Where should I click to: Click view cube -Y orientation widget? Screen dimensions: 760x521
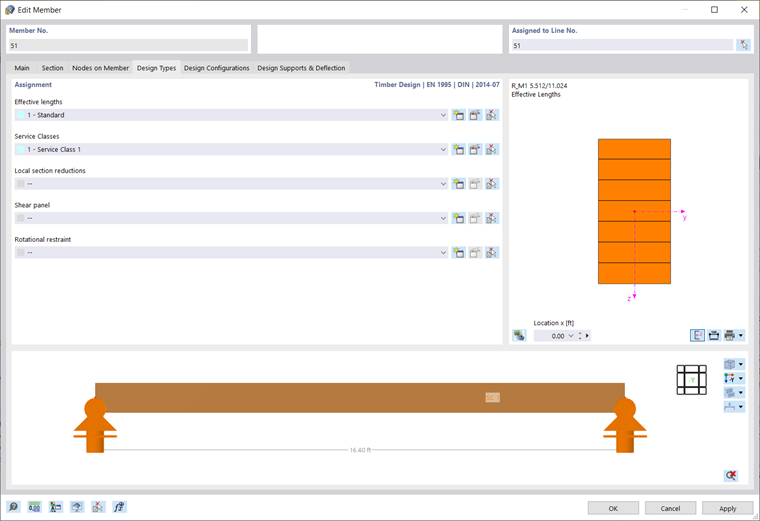tap(692, 379)
